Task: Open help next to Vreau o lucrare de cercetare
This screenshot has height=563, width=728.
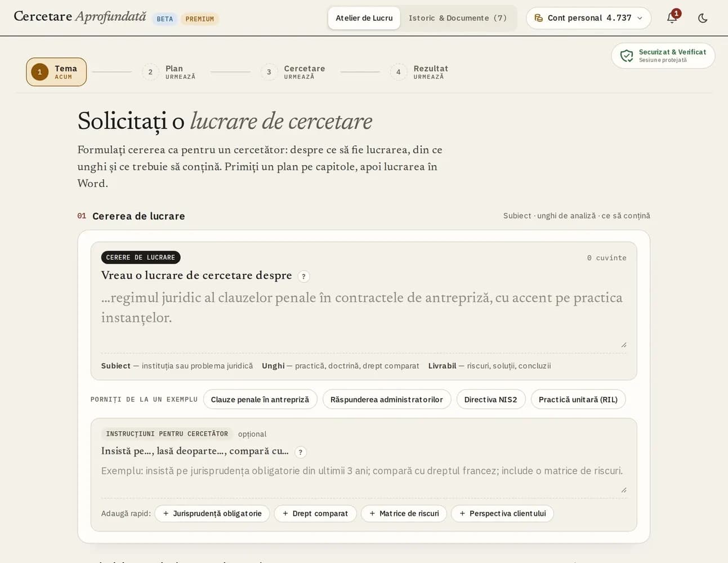Action: (x=303, y=276)
